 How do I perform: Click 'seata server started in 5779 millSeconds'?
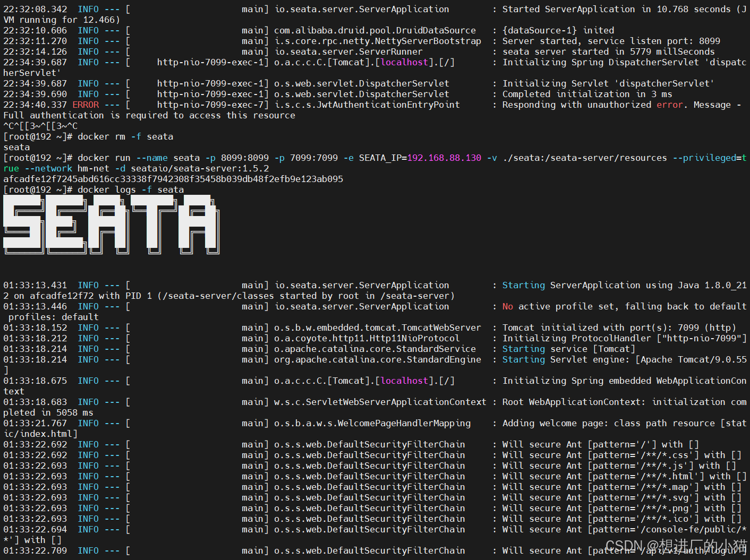pyautogui.click(x=609, y=51)
